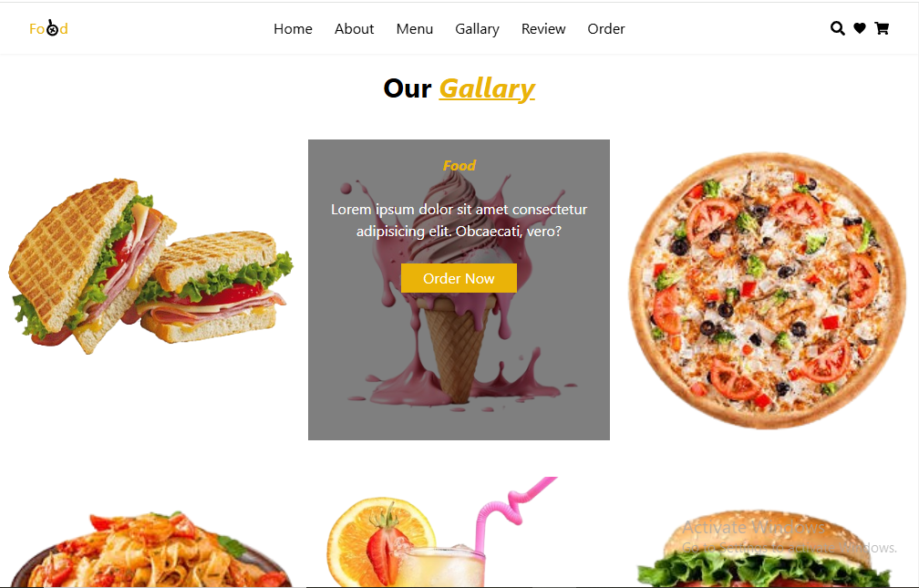Open favorites via the heart icon
This screenshot has width=919, height=588.
(x=860, y=28)
